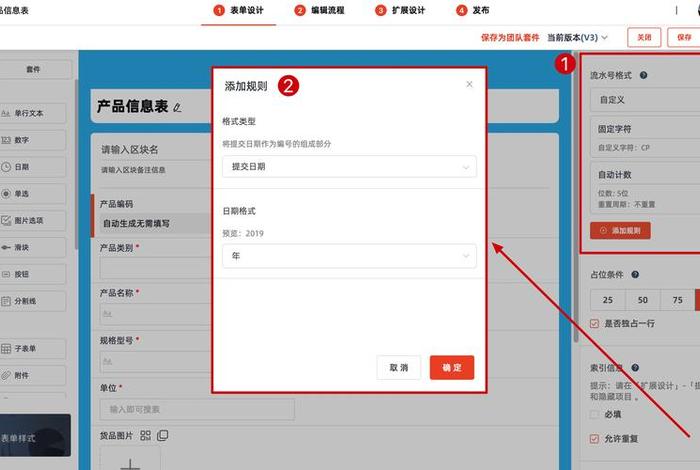
Task: Click the 单位 search input field
Action: 197,409
